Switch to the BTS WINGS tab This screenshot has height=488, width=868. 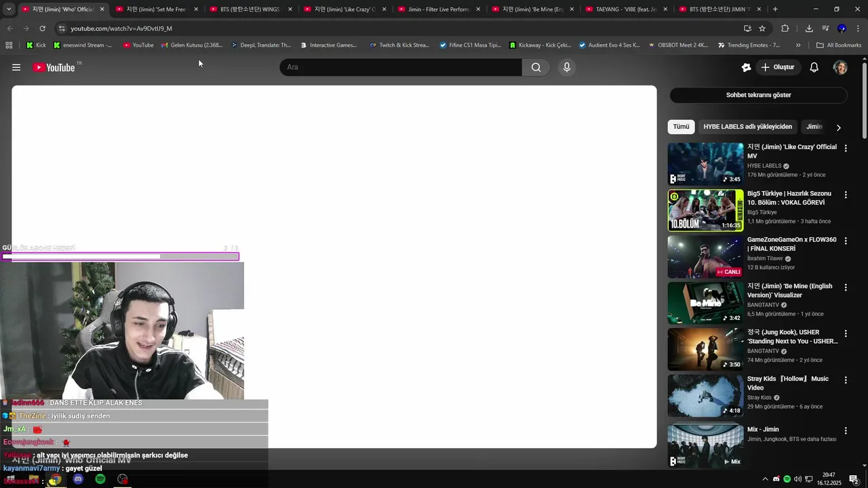250,9
